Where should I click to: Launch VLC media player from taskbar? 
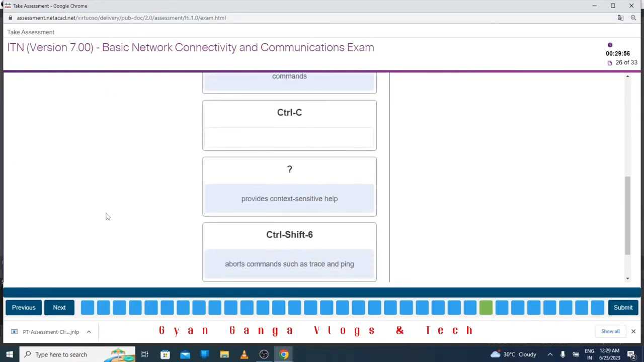[x=244, y=354]
